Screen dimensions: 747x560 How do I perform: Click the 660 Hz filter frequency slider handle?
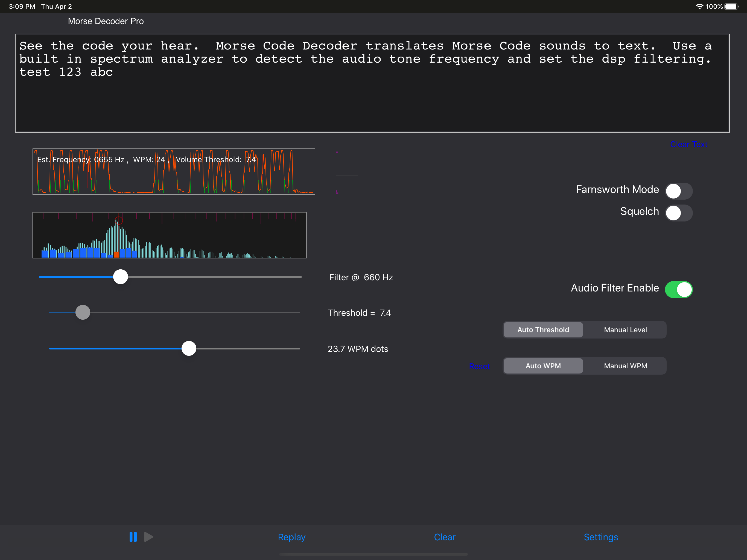tap(120, 277)
